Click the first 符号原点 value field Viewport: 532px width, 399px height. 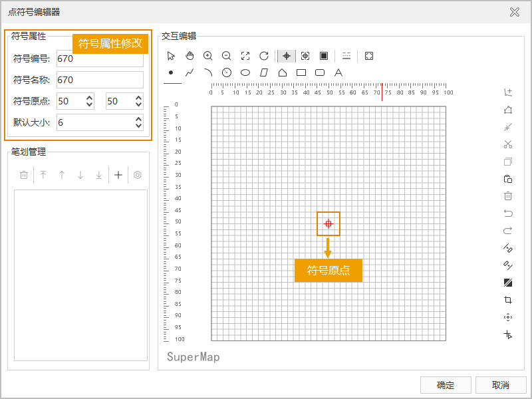point(71,101)
